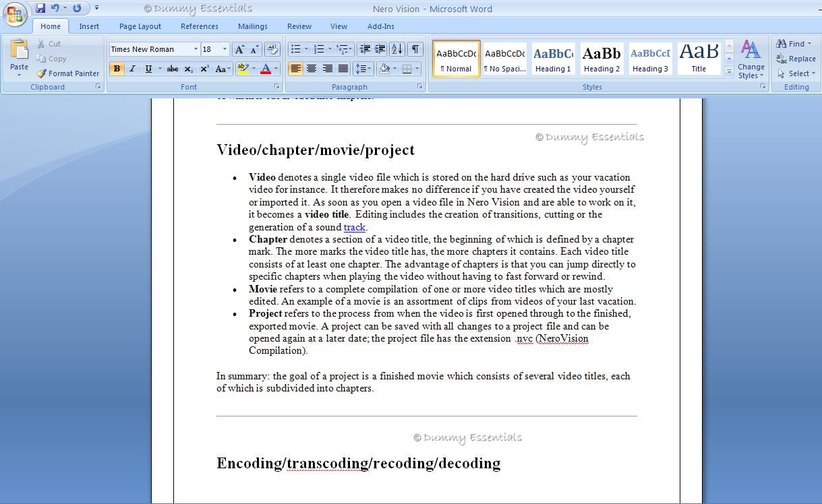Toggle Strikethrough formatting
Image resolution: width=822 pixels, height=504 pixels.
[173, 69]
